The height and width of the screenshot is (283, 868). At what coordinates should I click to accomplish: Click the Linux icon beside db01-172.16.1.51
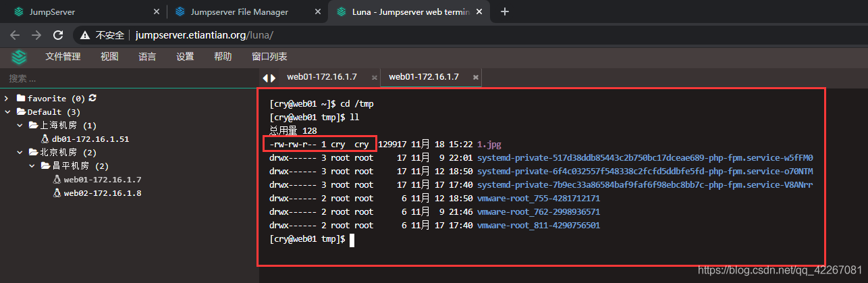point(45,138)
